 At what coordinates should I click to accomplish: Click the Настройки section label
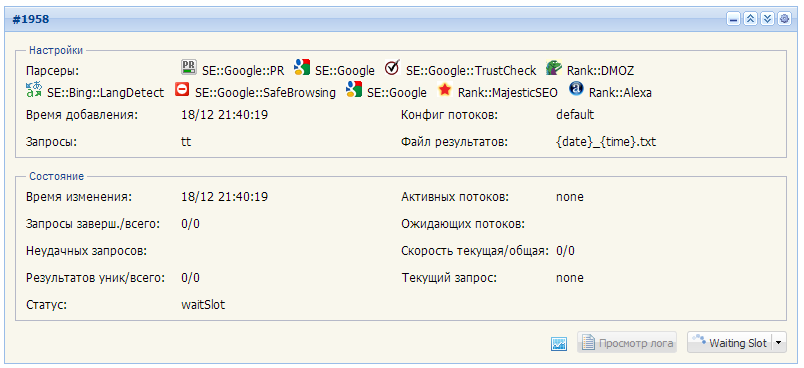56,50
